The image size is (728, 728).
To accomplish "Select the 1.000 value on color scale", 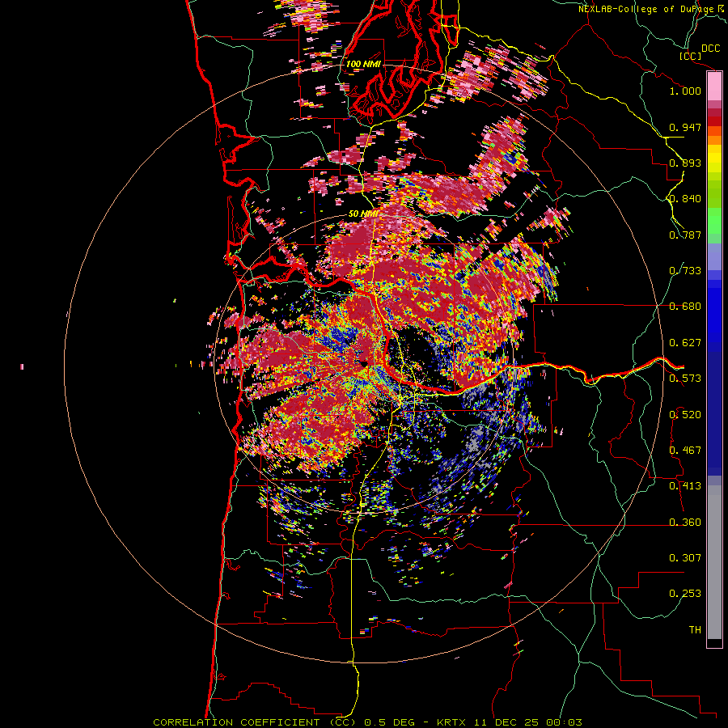I will pyautogui.click(x=685, y=91).
